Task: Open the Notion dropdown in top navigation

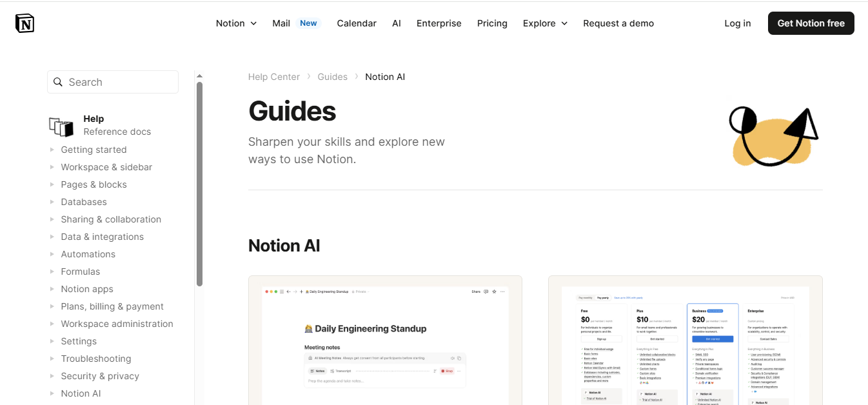Action: 236,23
